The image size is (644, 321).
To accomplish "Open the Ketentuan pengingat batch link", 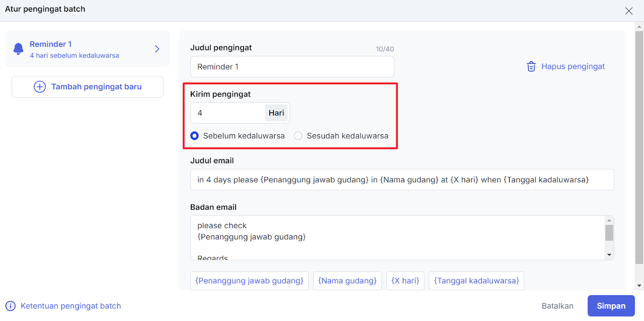I will [70, 306].
